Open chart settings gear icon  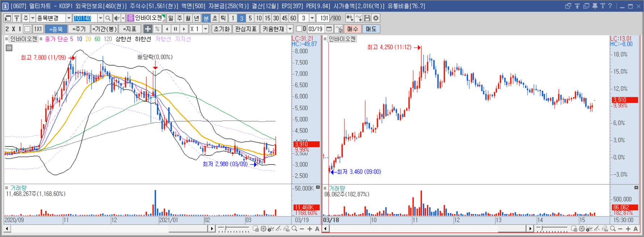coord(376,18)
